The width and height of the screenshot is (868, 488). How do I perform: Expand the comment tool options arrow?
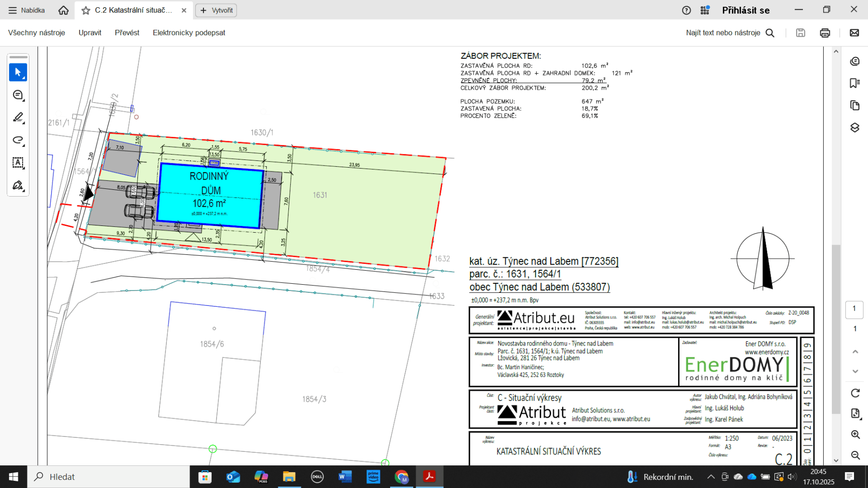[x=23, y=101]
